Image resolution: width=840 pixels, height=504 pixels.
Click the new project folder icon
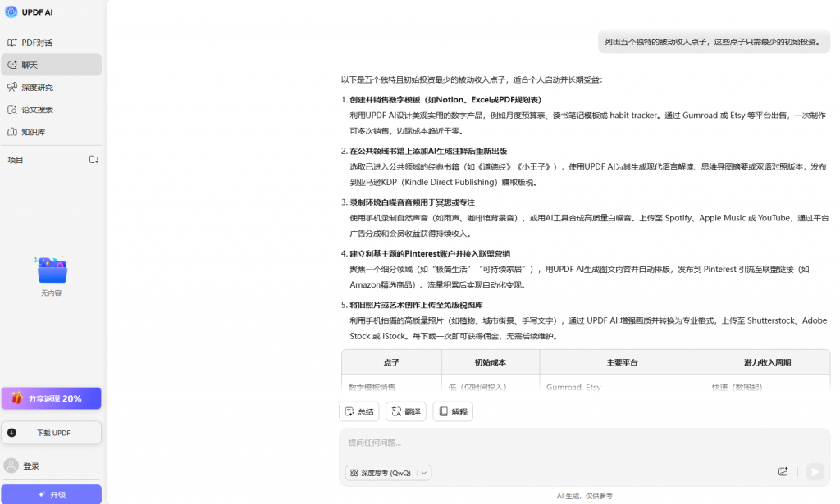pyautogui.click(x=94, y=160)
